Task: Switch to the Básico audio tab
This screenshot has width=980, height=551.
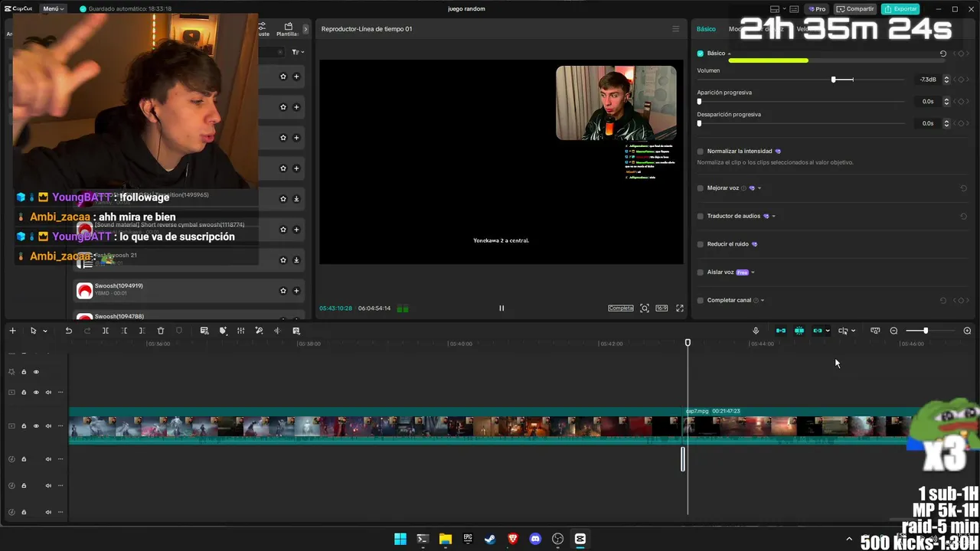Action: tap(706, 29)
